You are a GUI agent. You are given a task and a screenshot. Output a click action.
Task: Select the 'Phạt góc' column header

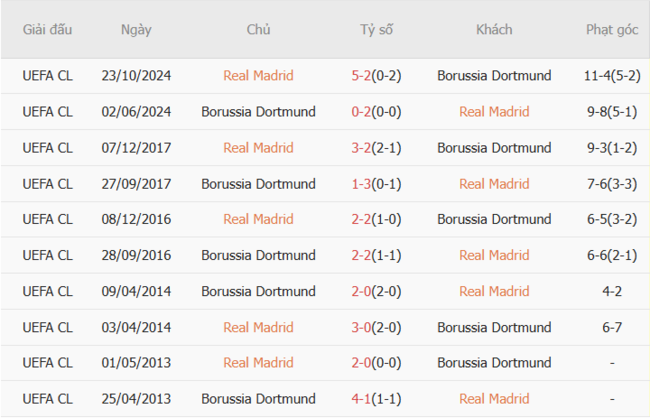pyautogui.click(x=613, y=30)
